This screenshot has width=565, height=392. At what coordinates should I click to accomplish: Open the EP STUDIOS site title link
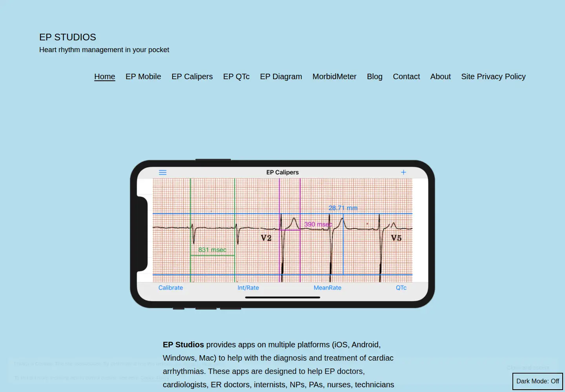67,37
